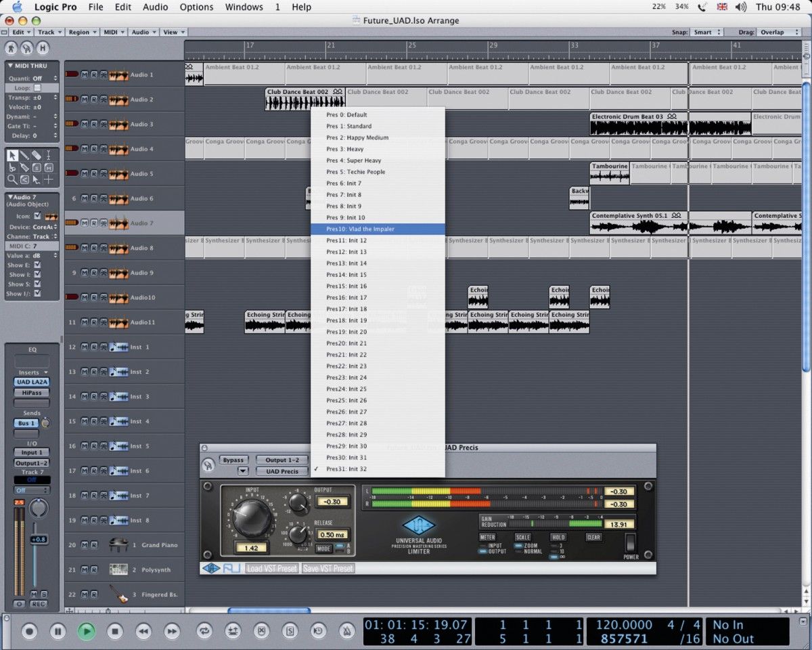The height and width of the screenshot is (650, 812).
Task: Select the Text cursor tool
Action: [x=49, y=155]
